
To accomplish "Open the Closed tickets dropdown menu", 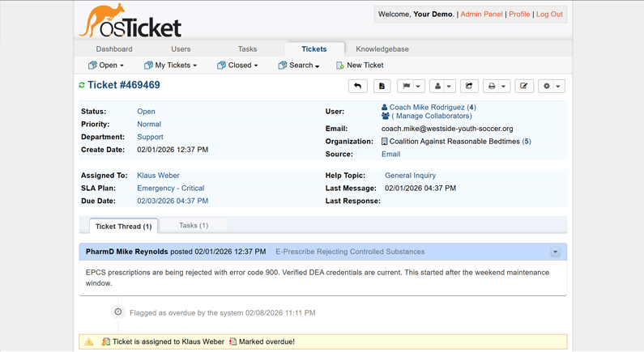I will pyautogui.click(x=237, y=65).
